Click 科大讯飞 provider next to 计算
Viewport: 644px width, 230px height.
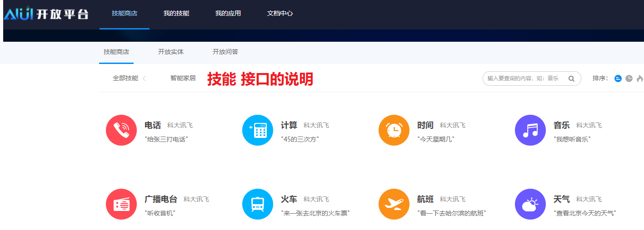point(316,126)
